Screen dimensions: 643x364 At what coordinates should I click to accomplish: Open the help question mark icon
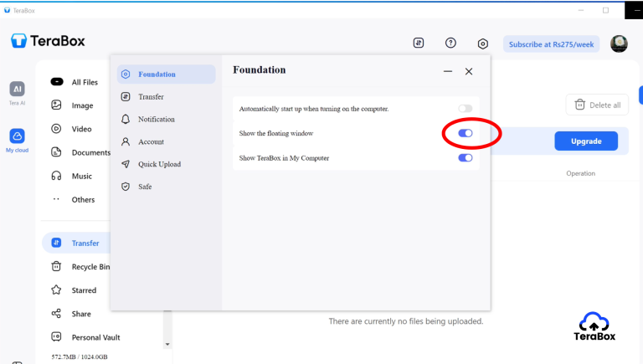coord(450,43)
